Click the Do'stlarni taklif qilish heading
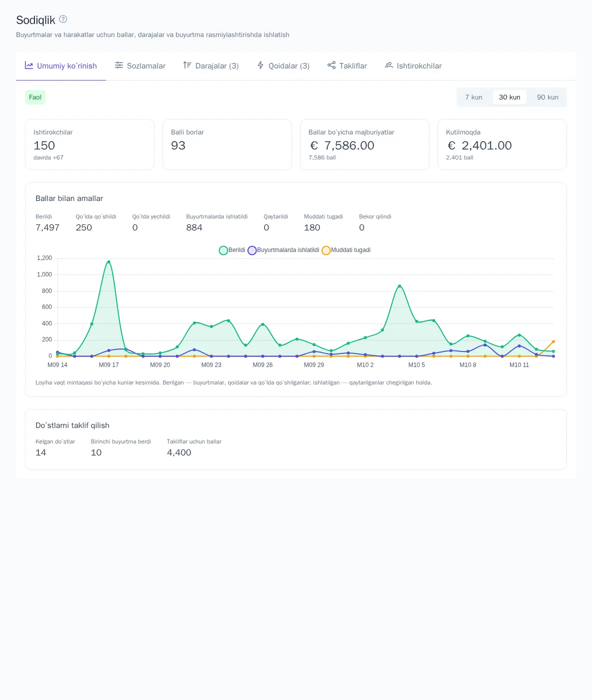 72,425
